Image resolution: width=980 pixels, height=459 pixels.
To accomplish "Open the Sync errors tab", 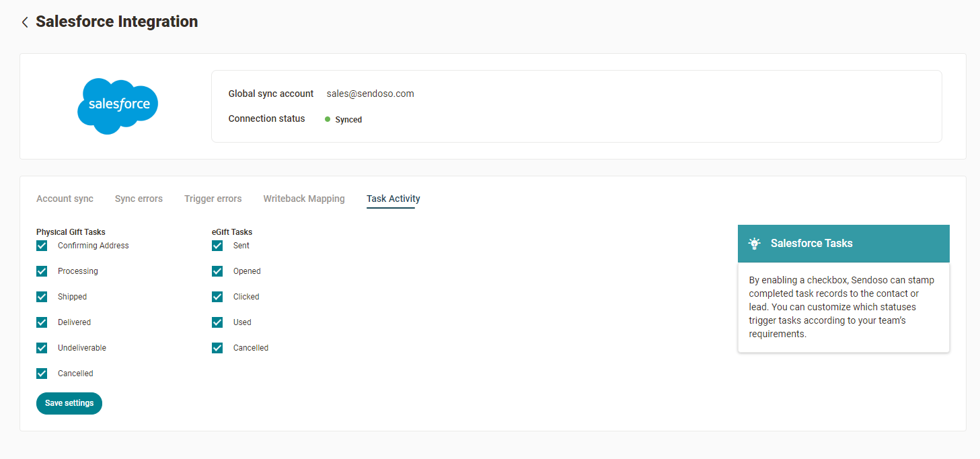I will click(139, 199).
